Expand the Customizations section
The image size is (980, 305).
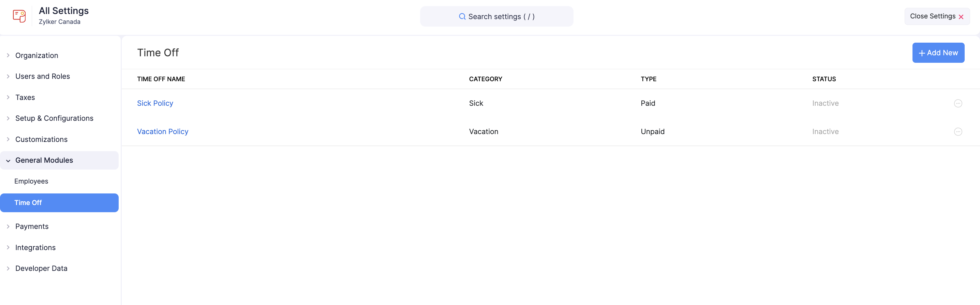pyautogui.click(x=8, y=139)
